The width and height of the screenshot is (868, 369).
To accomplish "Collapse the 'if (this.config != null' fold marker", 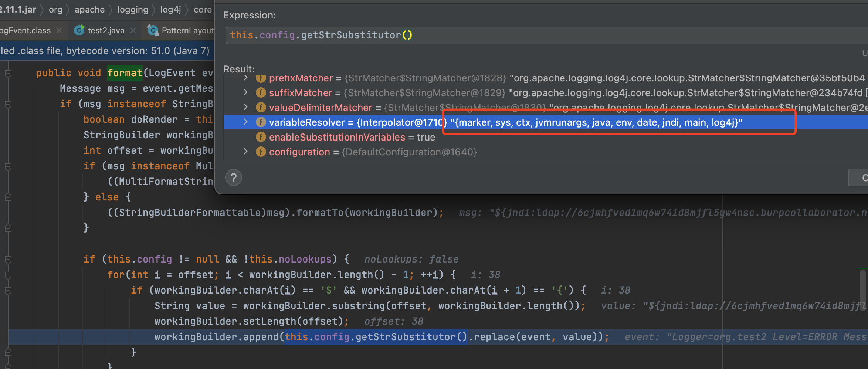I will point(8,260).
